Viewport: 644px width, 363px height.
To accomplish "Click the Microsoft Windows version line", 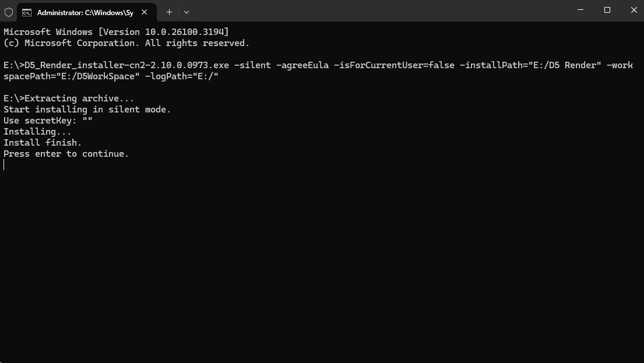I will tap(116, 32).
